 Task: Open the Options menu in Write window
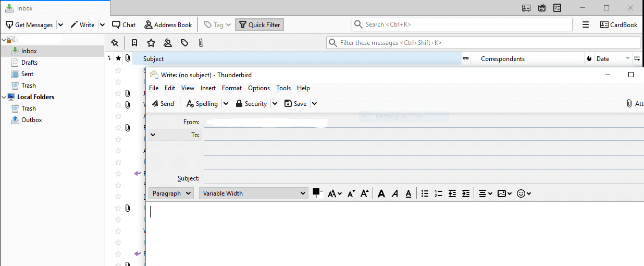[x=259, y=88]
